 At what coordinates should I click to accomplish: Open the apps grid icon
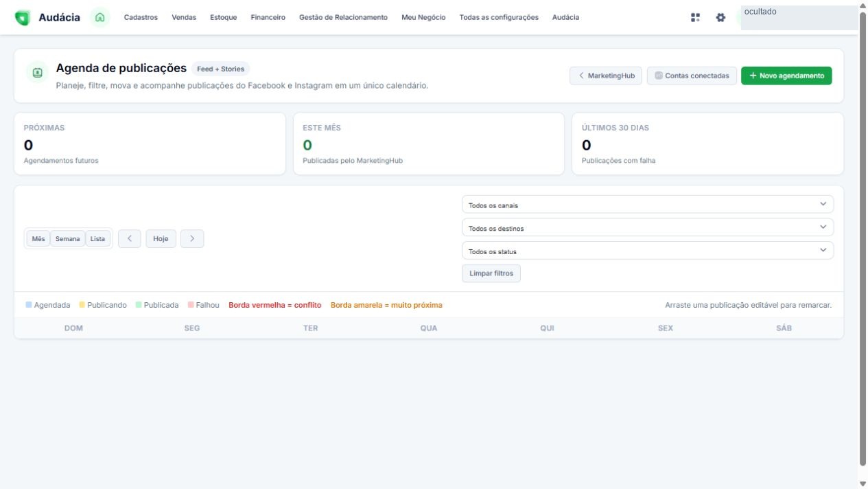click(696, 18)
